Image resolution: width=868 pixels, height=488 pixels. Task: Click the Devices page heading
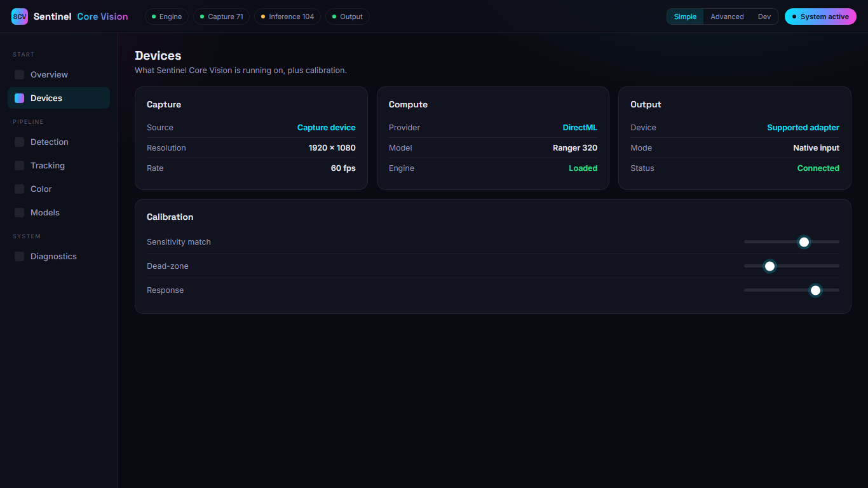point(158,56)
